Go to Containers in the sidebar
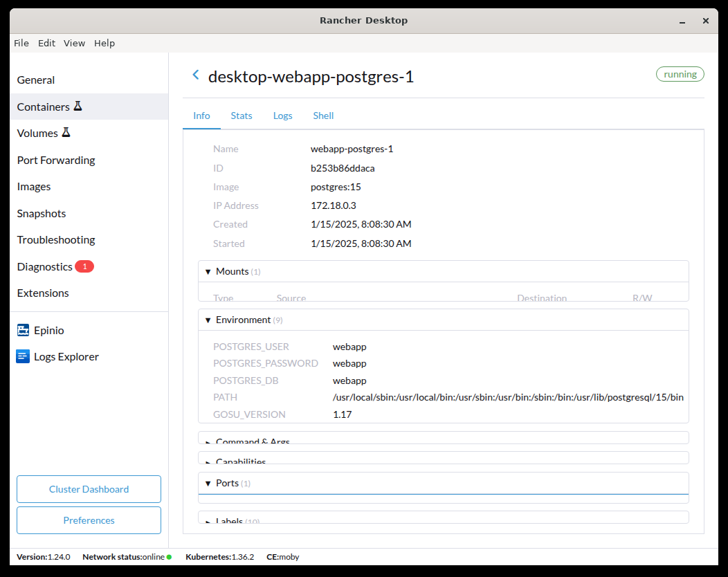Screen dimensions: 728x577 (x=89, y=107)
